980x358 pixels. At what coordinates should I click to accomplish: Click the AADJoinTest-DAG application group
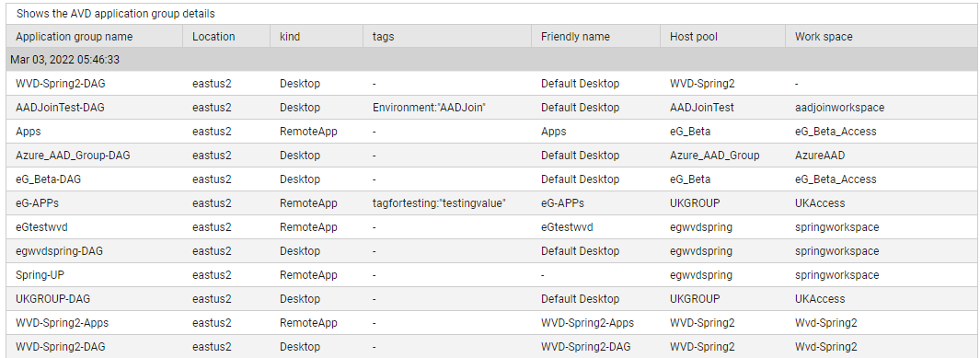(x=60, y=108)
